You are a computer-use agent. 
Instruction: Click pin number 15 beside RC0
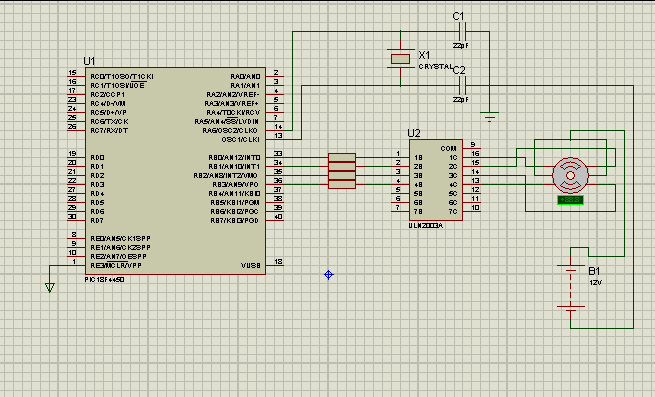(72, 73)
